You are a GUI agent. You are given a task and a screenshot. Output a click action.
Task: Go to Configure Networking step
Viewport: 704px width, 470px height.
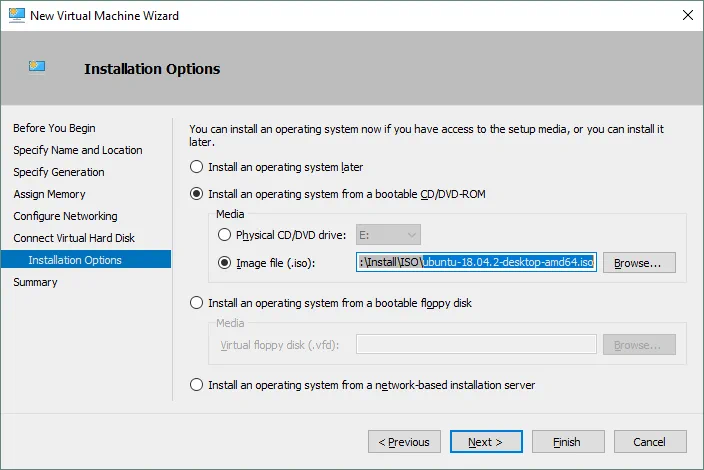[65, 216]
